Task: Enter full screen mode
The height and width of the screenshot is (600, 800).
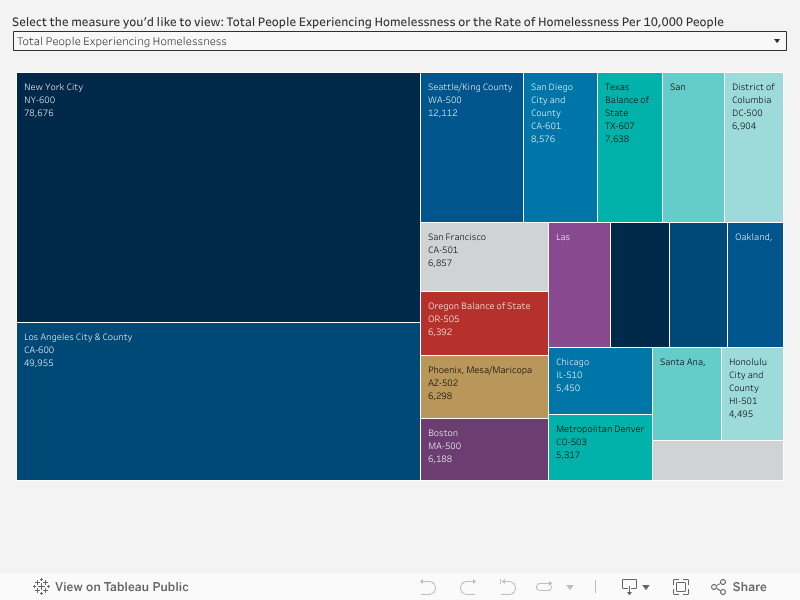Action: point(681,587)
